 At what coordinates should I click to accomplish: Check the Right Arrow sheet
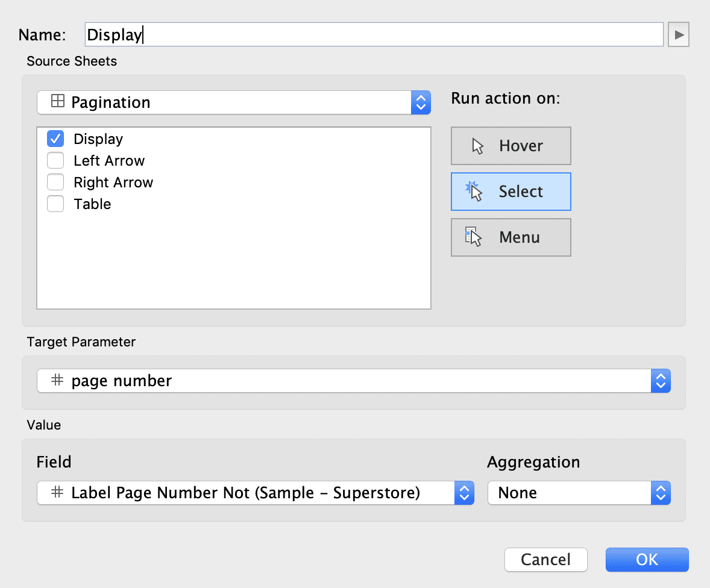click(x=55, y=182)
